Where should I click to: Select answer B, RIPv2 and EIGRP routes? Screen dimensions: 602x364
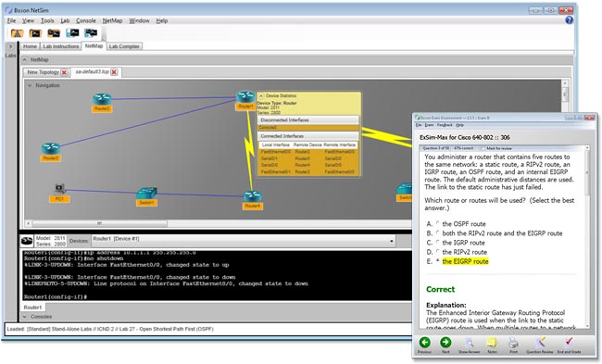tap(438, 232)
